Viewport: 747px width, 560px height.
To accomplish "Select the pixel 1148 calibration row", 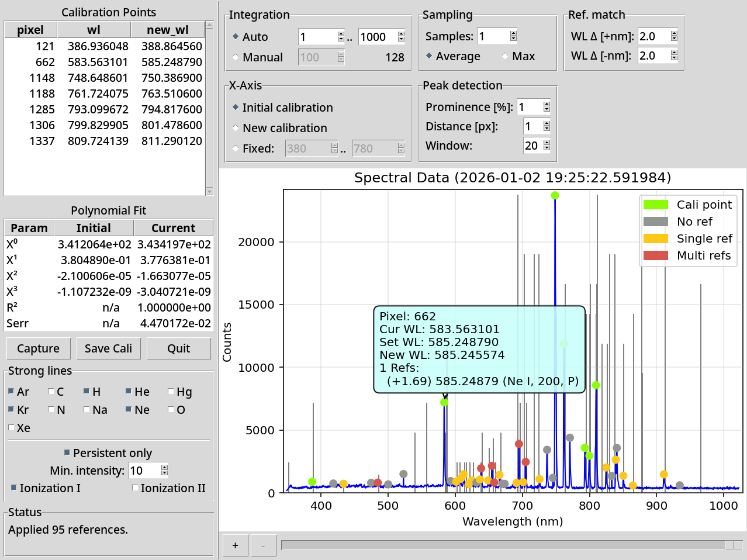I will pos(105,78).
